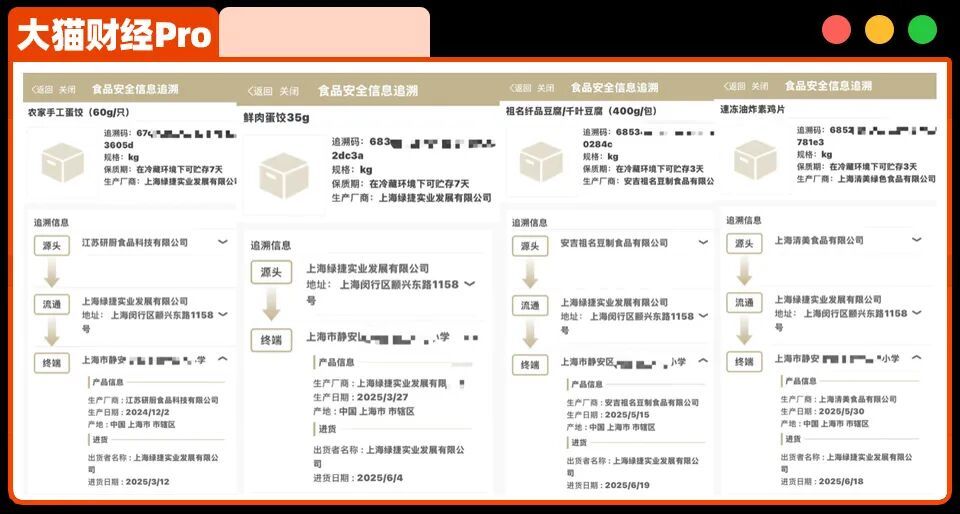
Task: Open the box image of 农家手工蛋饺
Action: click(x=62, y=162)
